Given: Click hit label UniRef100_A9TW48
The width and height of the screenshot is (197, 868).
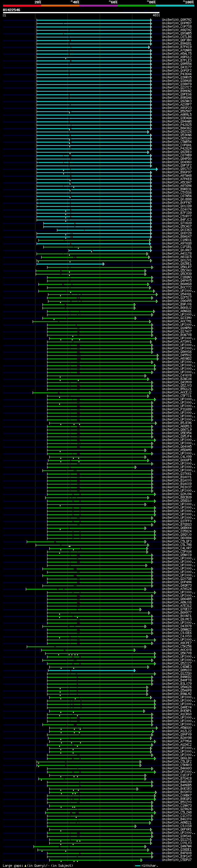Looking at the screenshot, I should tap(177, 176).
